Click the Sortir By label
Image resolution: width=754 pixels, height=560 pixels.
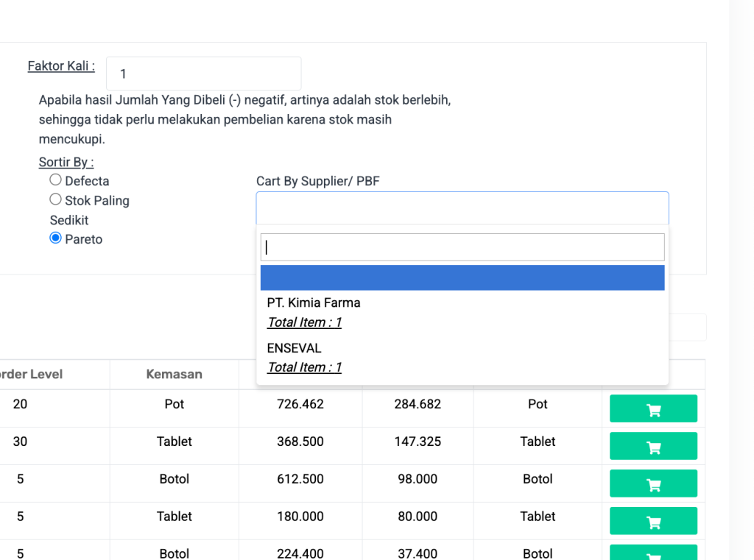point(66,162)
